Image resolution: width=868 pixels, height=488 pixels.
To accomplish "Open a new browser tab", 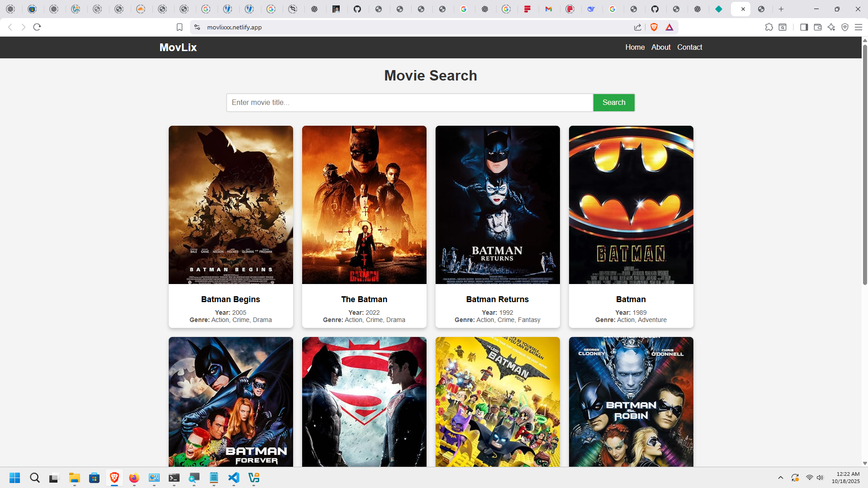I will [x=781, y=9].
